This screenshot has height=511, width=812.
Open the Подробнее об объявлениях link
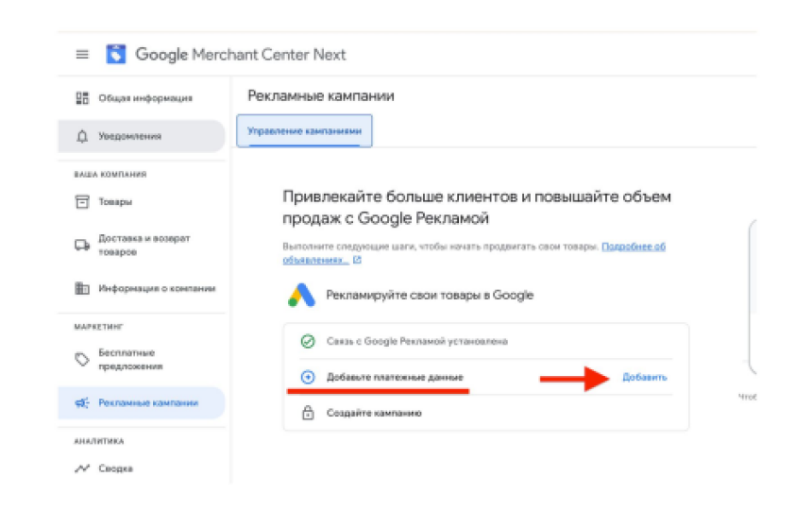click(474, 253)
